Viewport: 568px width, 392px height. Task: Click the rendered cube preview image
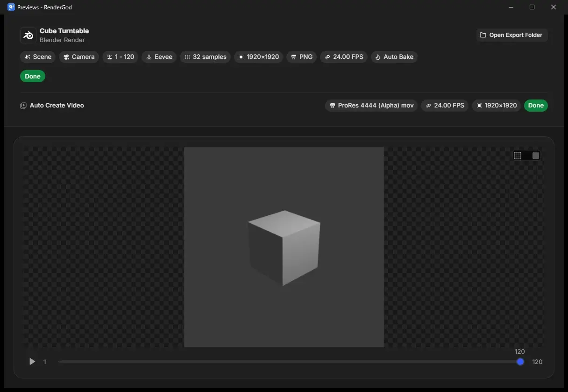[284, 247]
